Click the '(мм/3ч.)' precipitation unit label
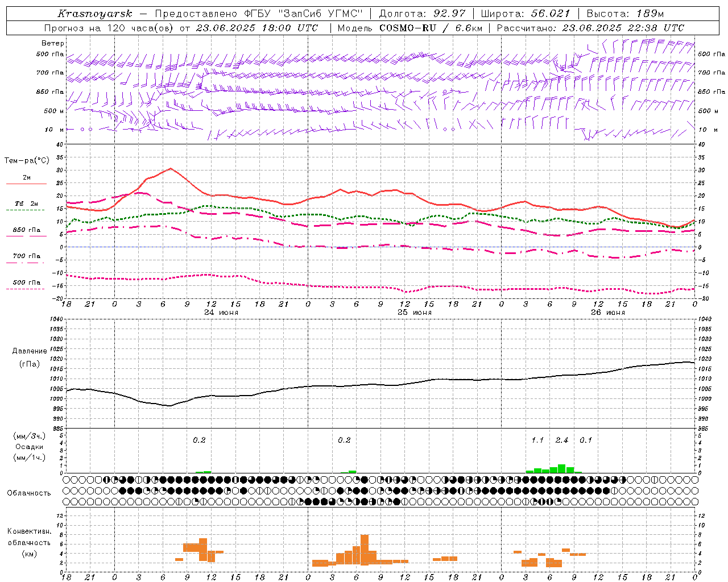 point(30,436)
